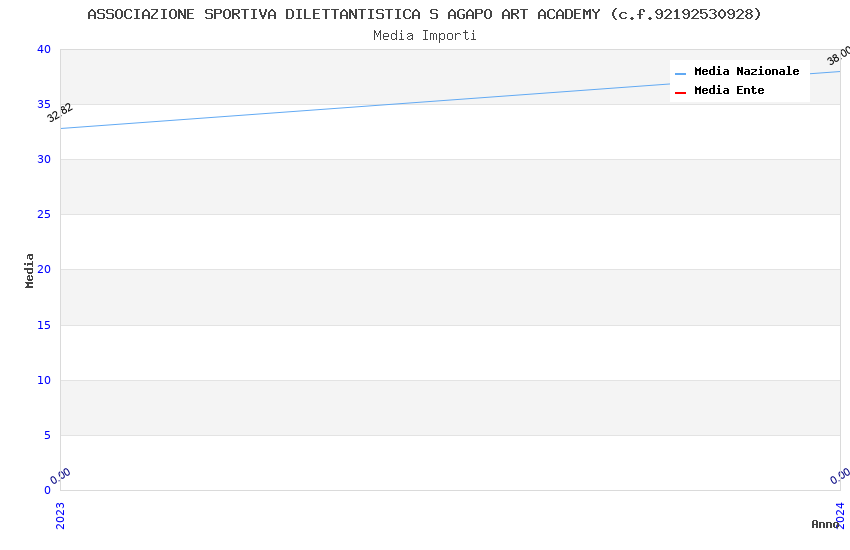
Task: Click the 32.82 data point label
Action: coord(60,112)
